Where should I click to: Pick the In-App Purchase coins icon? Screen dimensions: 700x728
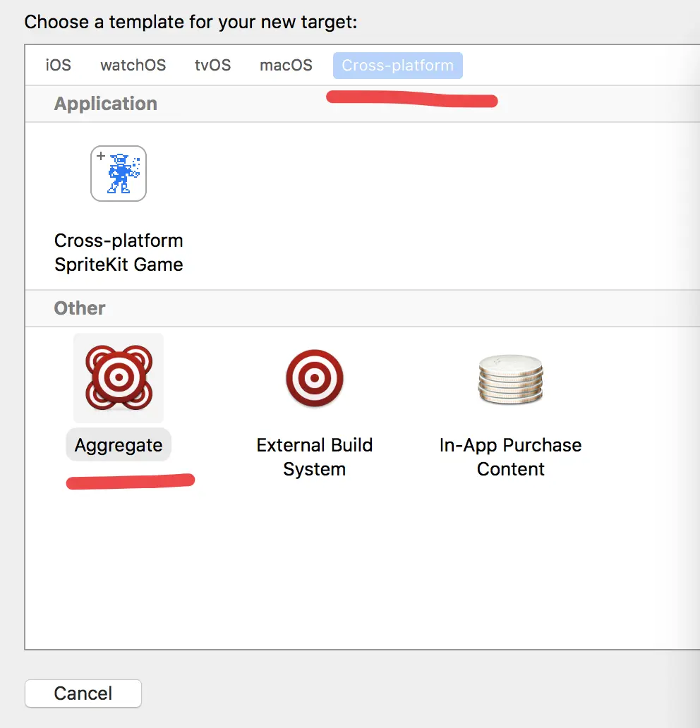[x=510, y=379]
